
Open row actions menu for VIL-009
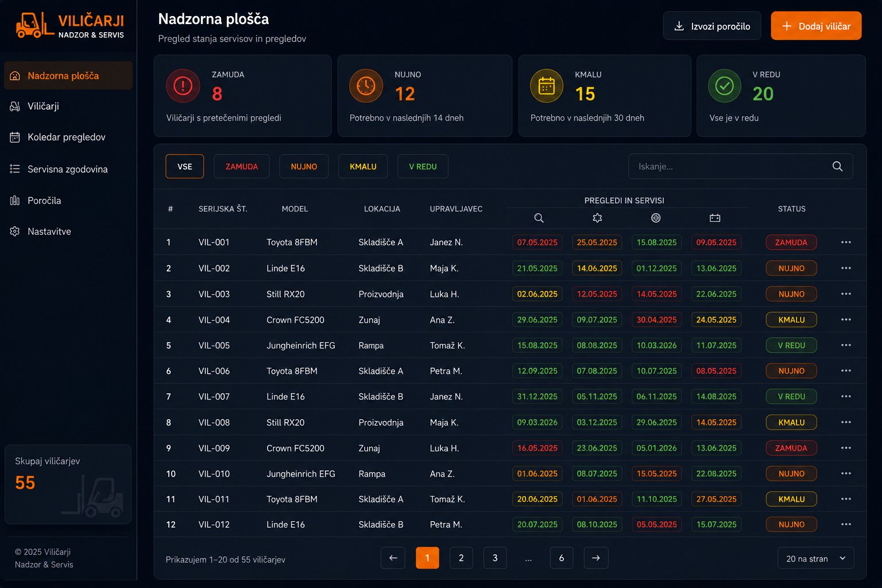[x=846, y=448]
